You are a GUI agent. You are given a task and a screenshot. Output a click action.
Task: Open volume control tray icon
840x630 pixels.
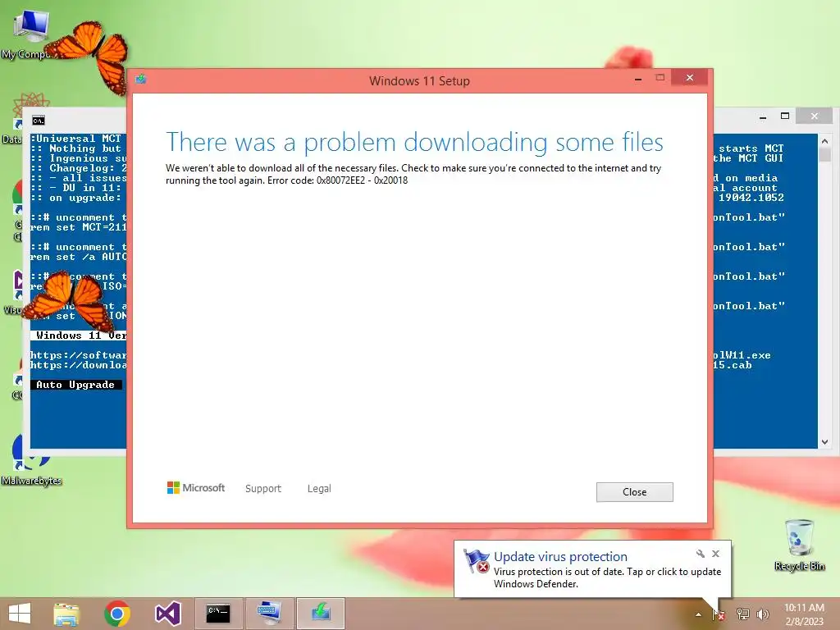(x=763, y=614)
